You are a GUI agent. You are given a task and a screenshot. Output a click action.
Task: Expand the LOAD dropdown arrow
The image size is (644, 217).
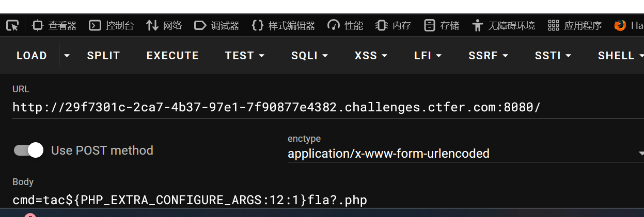click(67, 56)
